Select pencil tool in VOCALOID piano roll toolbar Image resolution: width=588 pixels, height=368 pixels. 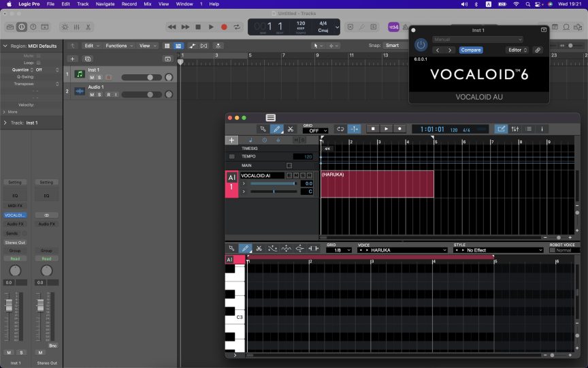245,248
